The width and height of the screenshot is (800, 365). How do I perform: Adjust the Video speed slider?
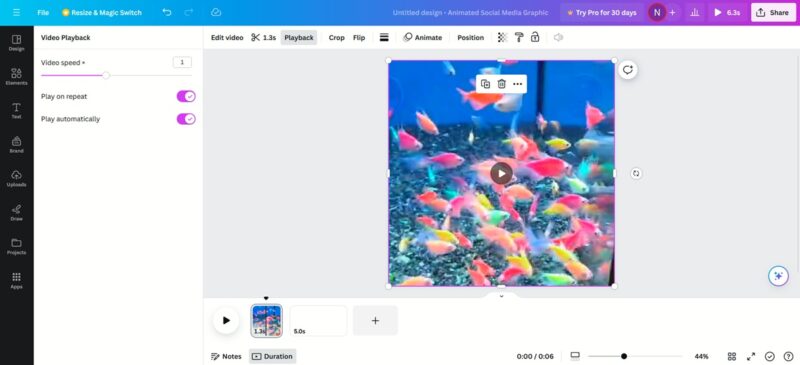coord(106,76)
